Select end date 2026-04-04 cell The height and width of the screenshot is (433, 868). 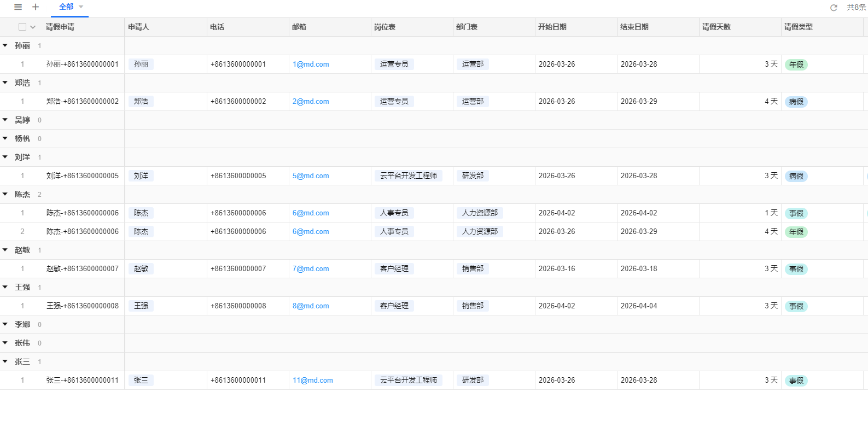tap(658, 306)
